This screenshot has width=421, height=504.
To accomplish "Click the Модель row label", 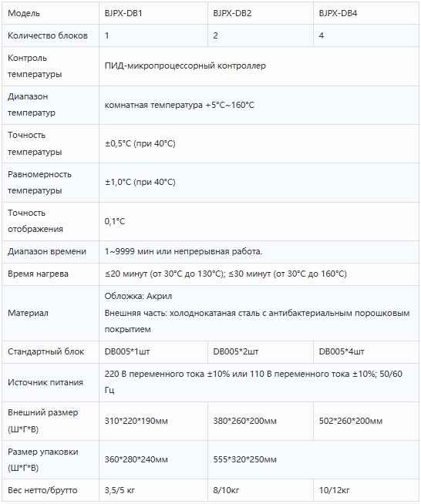I will [24, 13].
